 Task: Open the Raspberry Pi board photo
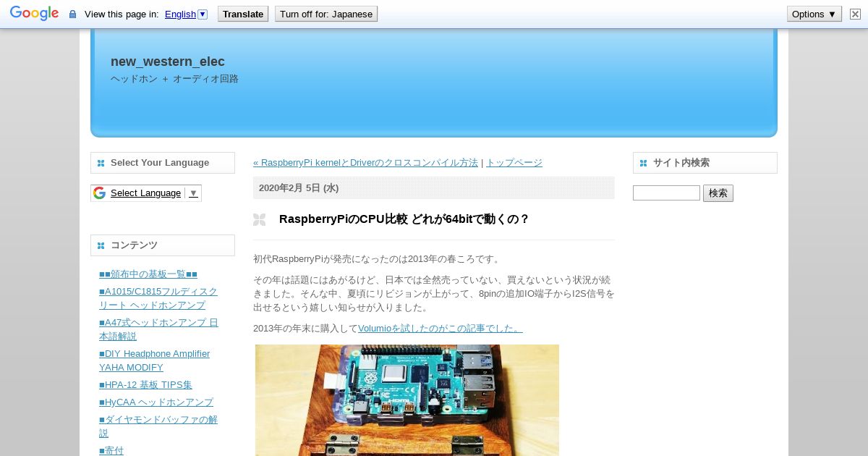coord(407,400)
